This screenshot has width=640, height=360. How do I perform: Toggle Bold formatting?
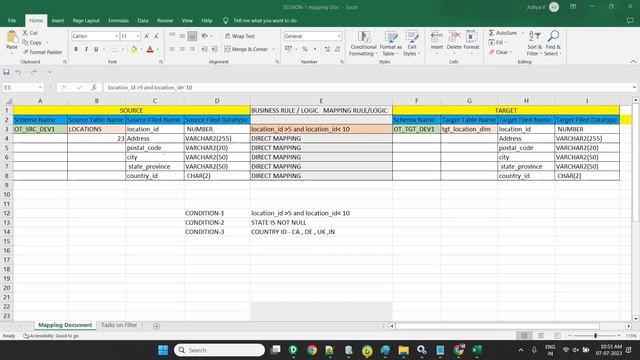(x=76, y=49)
